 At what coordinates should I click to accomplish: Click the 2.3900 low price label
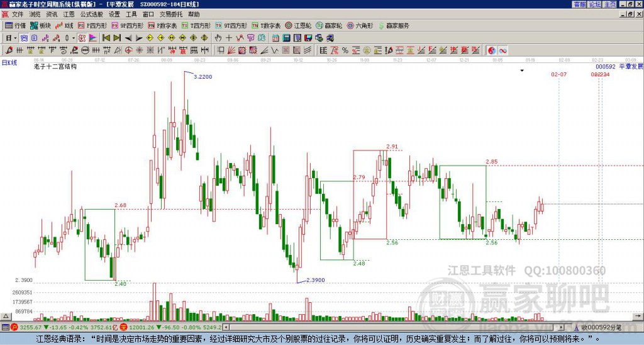click(316, 280)
